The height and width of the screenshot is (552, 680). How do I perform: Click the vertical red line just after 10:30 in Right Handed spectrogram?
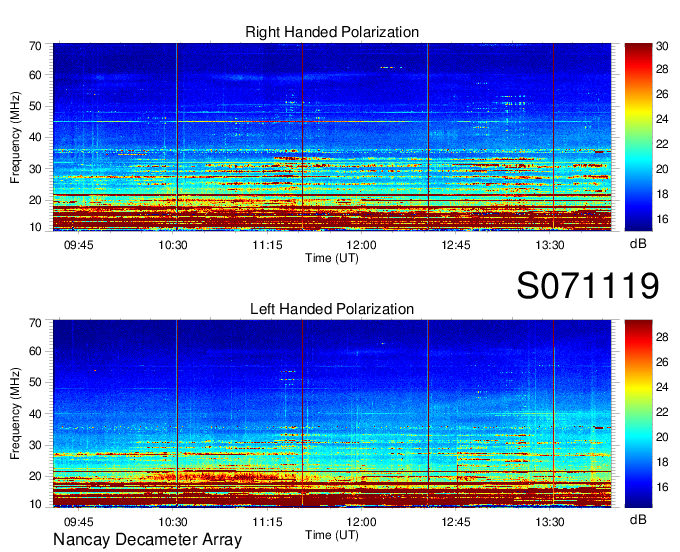[177, 137]
